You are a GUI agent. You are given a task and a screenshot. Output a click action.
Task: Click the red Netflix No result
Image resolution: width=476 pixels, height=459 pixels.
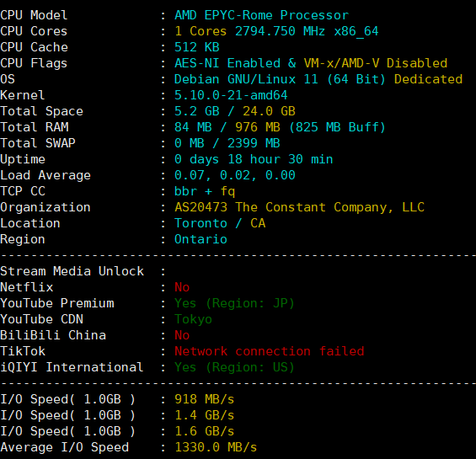(182, 287)
